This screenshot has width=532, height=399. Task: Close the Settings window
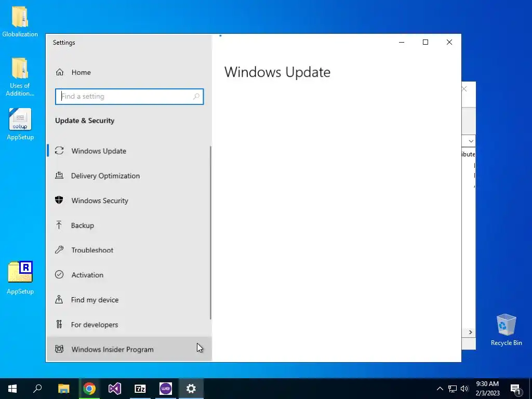pos(449,42)
